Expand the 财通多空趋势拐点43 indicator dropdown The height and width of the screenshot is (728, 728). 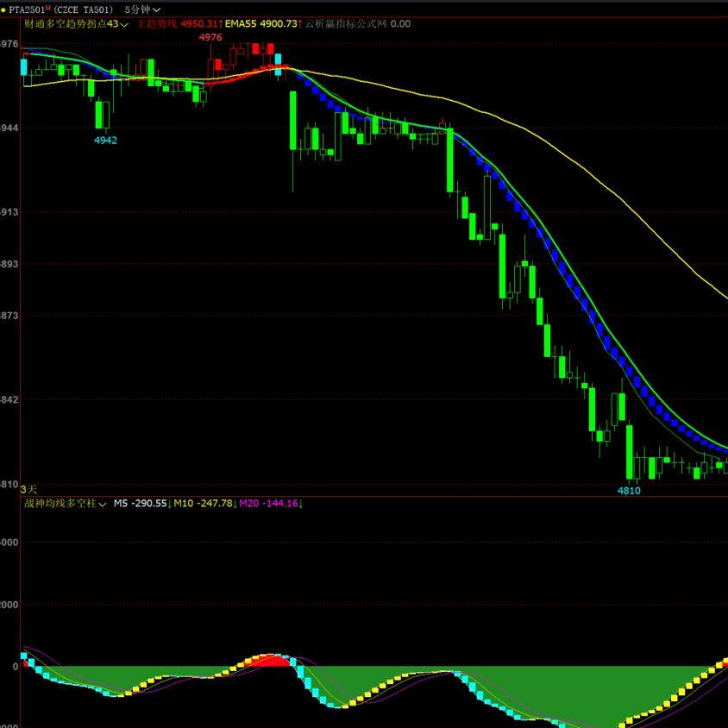click(76, 23)
